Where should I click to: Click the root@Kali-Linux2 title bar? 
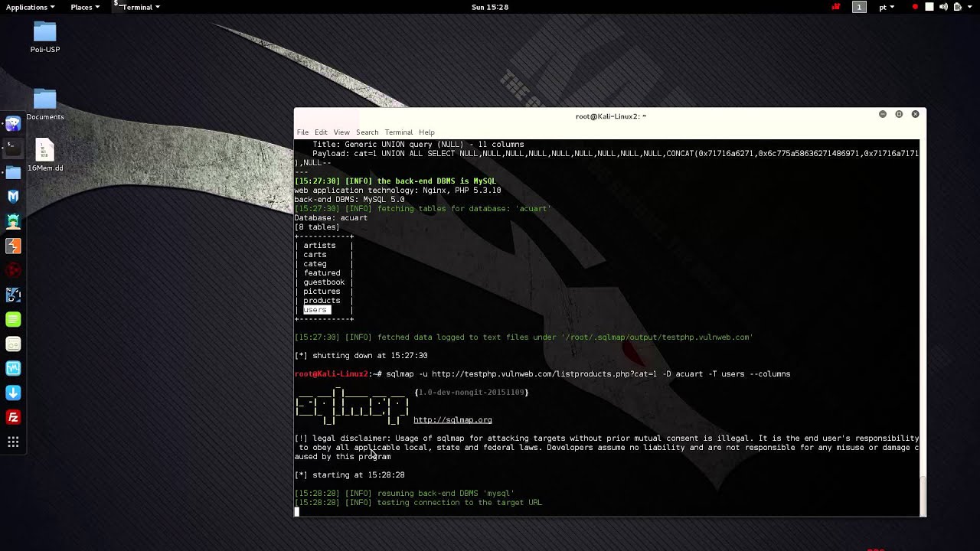click(x=610, y=116)
